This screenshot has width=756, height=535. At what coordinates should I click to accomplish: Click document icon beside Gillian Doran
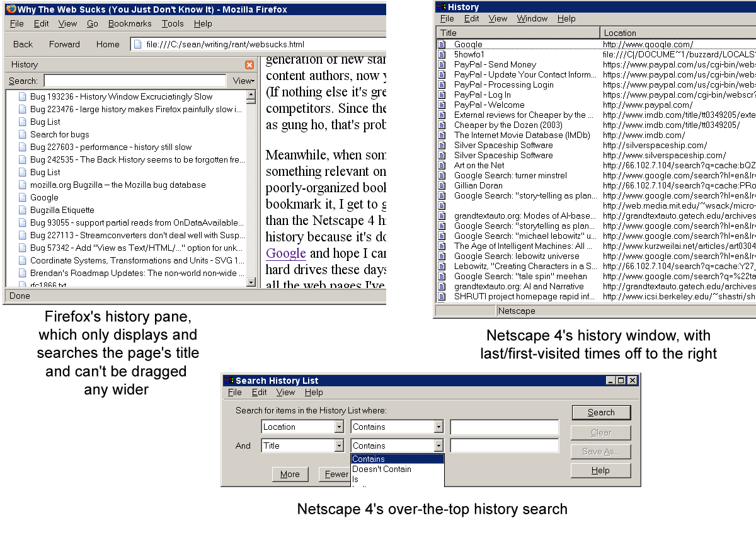pyautogui.click(x=442, y=185)
